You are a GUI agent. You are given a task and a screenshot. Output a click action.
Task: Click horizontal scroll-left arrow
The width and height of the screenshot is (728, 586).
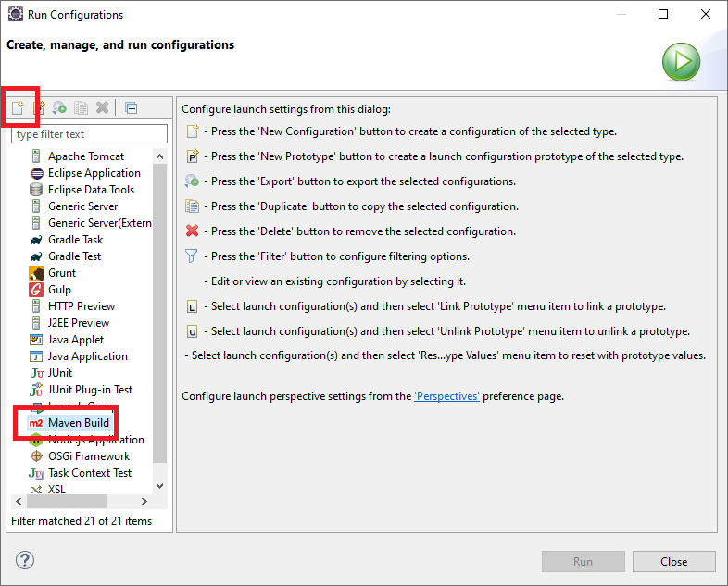[19, 502]
